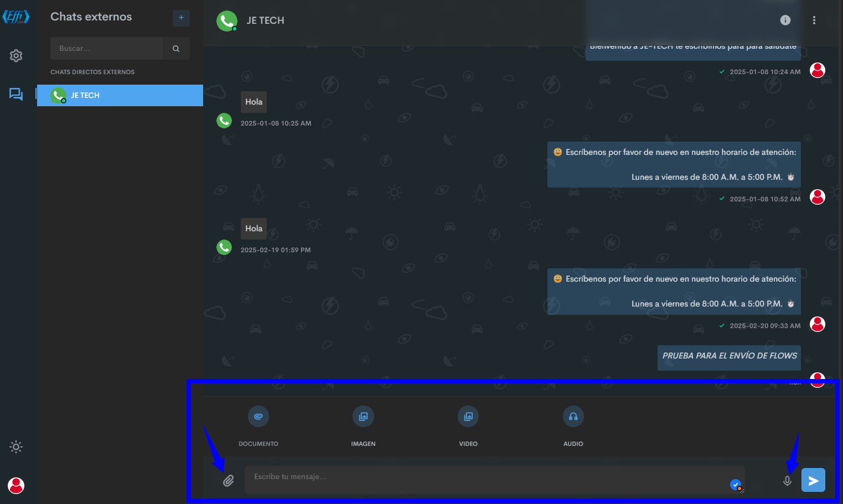Click the blue check badge in the message box
Image resolution: width=843 pixels, height=504 pixels.
[736, 485]
